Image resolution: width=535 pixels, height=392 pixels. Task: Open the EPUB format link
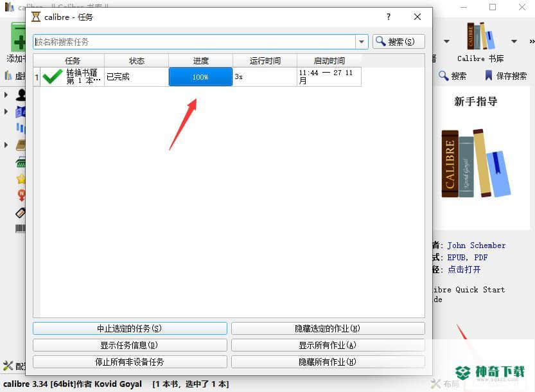457,257
